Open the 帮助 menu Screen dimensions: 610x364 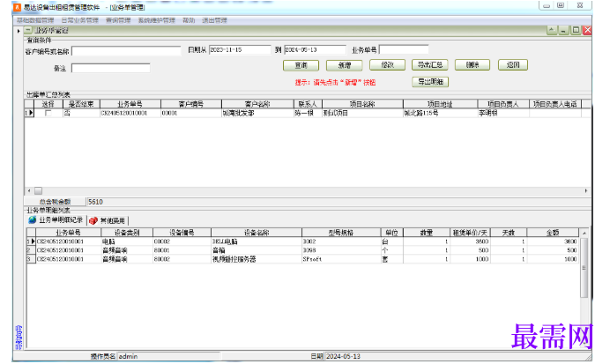(189, 20)
